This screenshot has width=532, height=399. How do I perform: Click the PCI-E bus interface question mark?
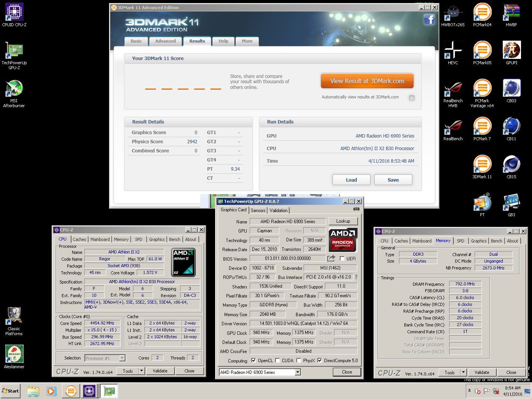pos(356,277)
